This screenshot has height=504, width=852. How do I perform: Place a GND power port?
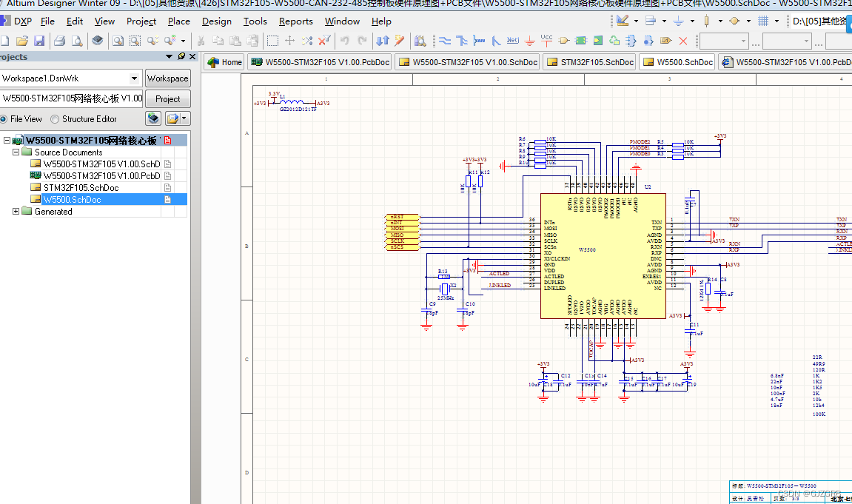529,39
